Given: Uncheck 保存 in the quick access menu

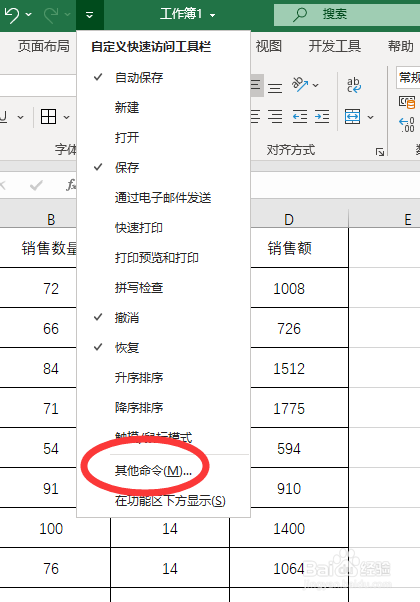Looking at the screenshot, I should point(163,167).
